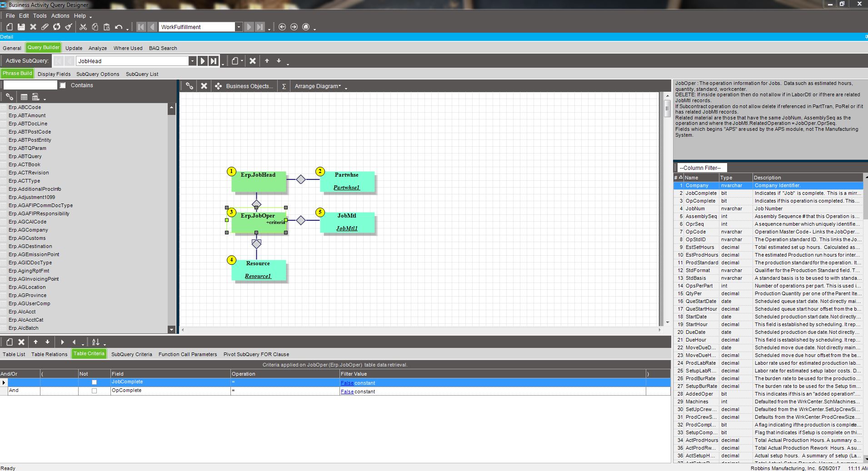
Task: Switch to the Analyze tab
Action: (98, 48)
